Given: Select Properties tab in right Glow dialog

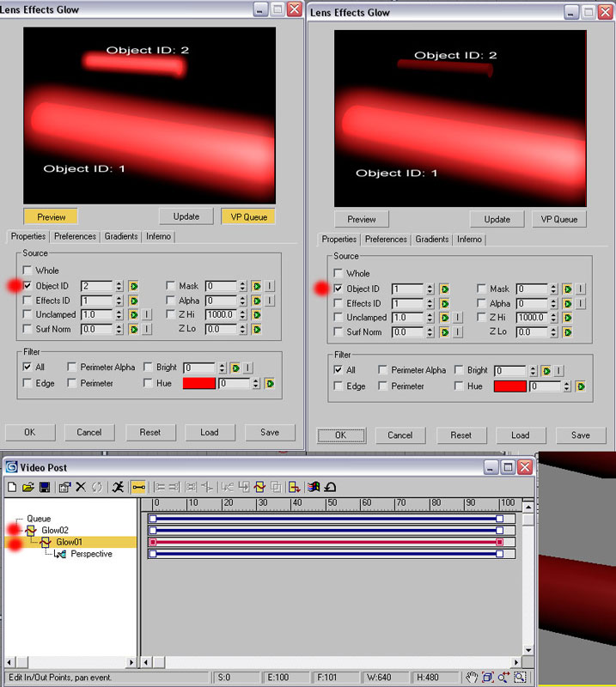Looking at the screenshot, I should pos(338,240).
